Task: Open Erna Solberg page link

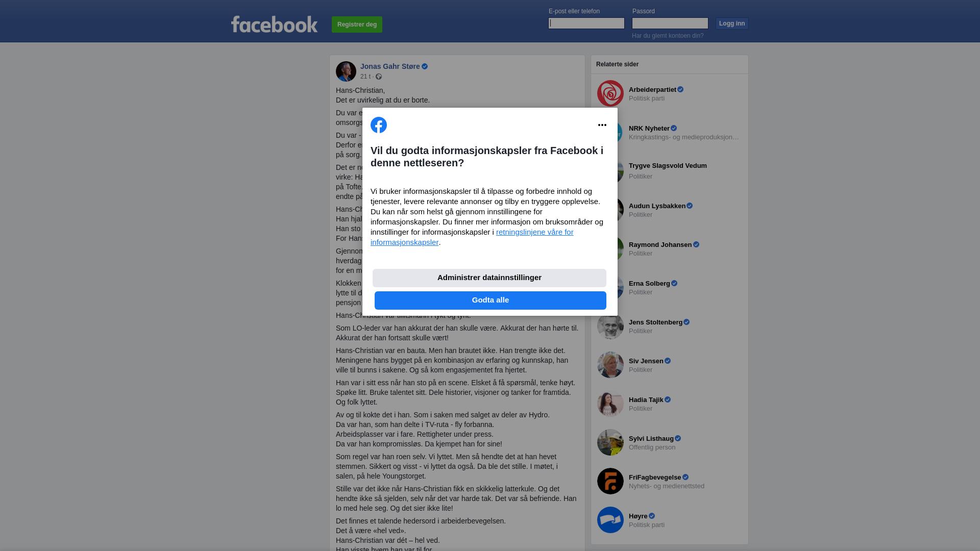Action: (649, 284)
